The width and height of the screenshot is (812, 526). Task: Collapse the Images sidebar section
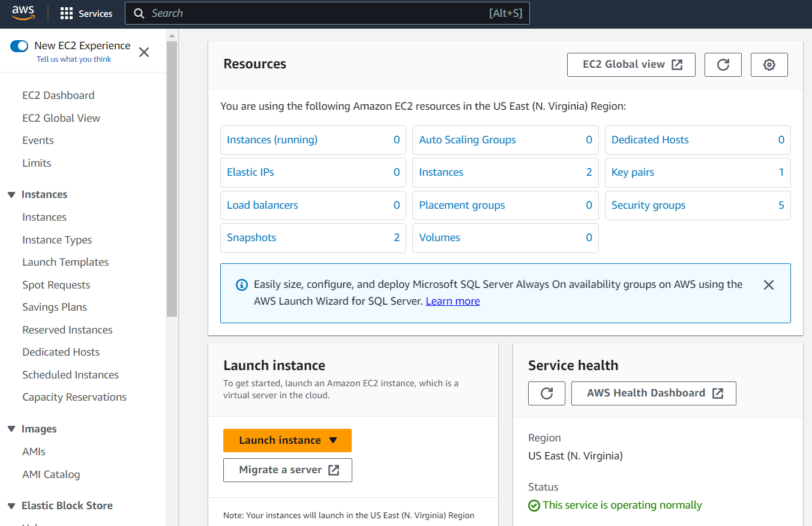pyautogui.click(x=11, y=429)
